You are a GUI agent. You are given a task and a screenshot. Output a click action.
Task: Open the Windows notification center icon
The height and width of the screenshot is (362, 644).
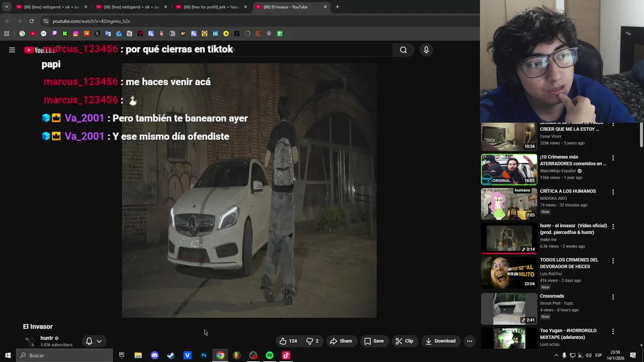point(633,355)
